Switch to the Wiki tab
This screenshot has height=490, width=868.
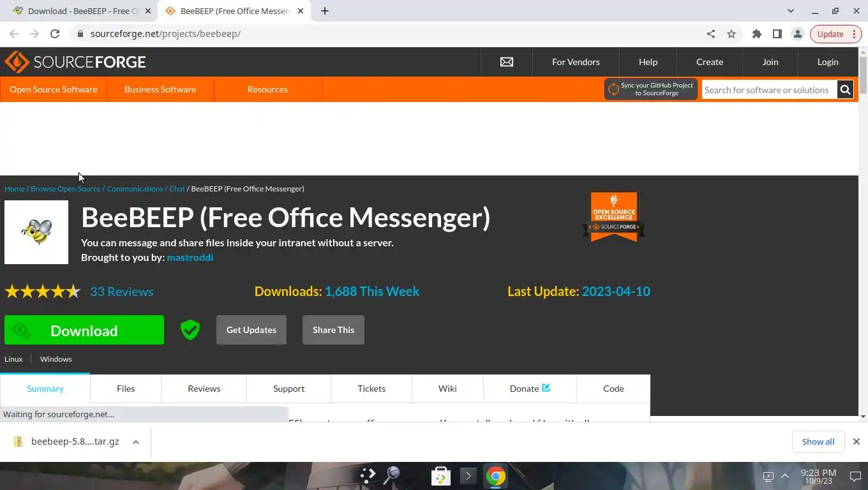[447, 388]
